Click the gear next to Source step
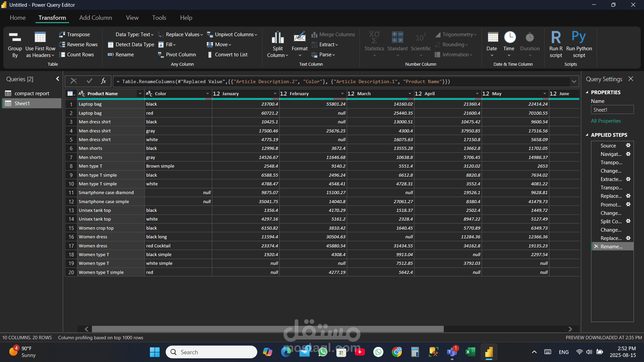This screenshot has height=362, width=644. click(x=628, y=145)
